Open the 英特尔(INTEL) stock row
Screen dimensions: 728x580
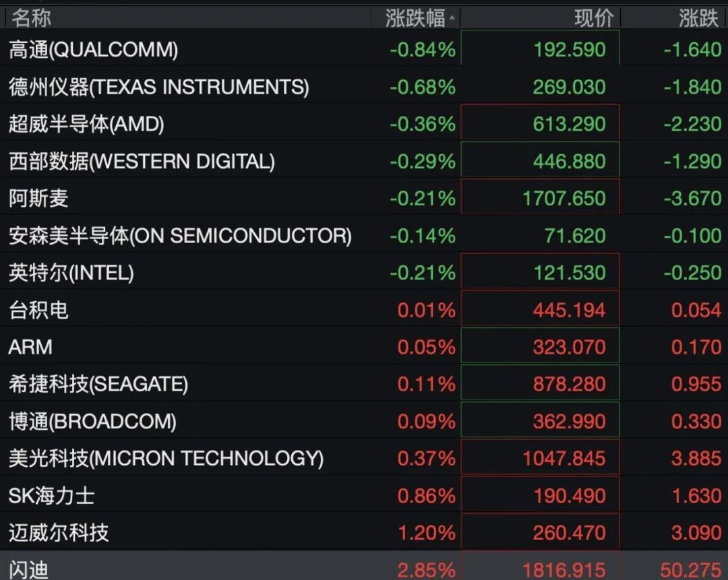364,272
